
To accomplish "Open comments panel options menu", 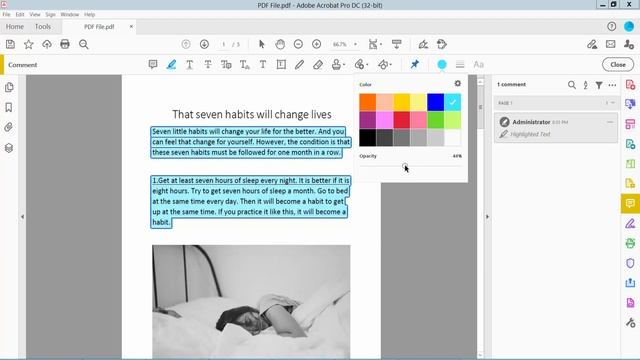I will [x=612, y=85].
